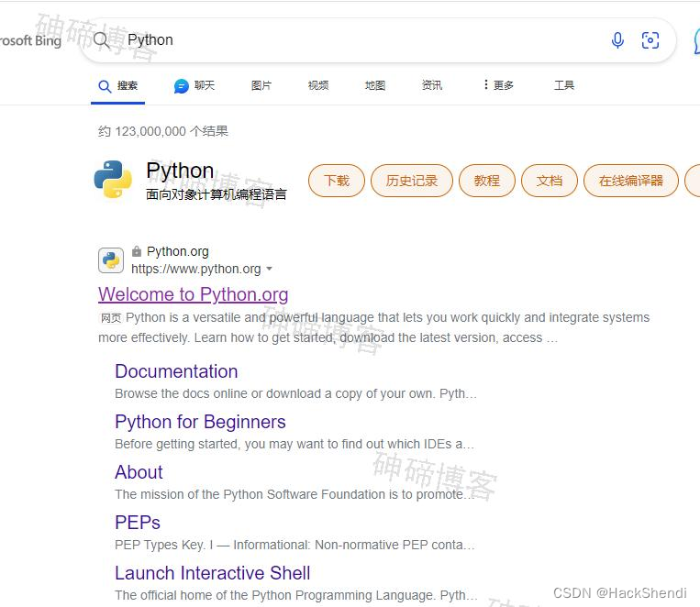Click the chat bubble icon in tabs
The width and height of the screenshot is (700, 607).
(182, 85)
